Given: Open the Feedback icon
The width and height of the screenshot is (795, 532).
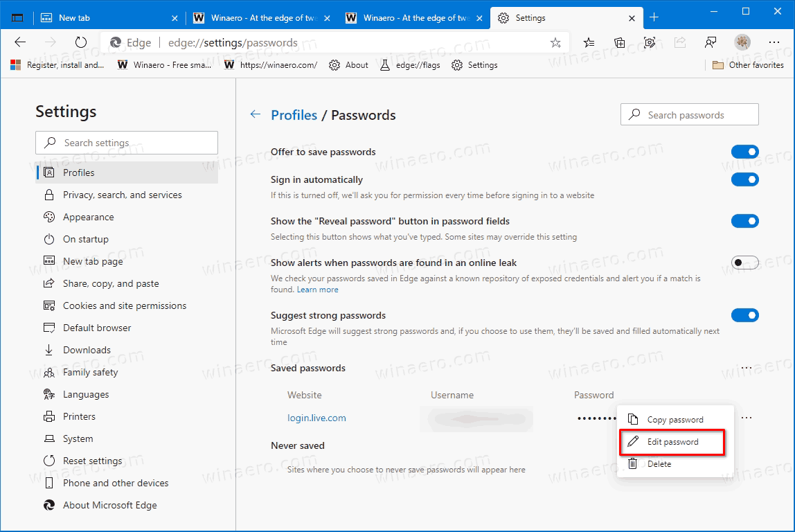Looking at the screenshot, I should [711, 42].
